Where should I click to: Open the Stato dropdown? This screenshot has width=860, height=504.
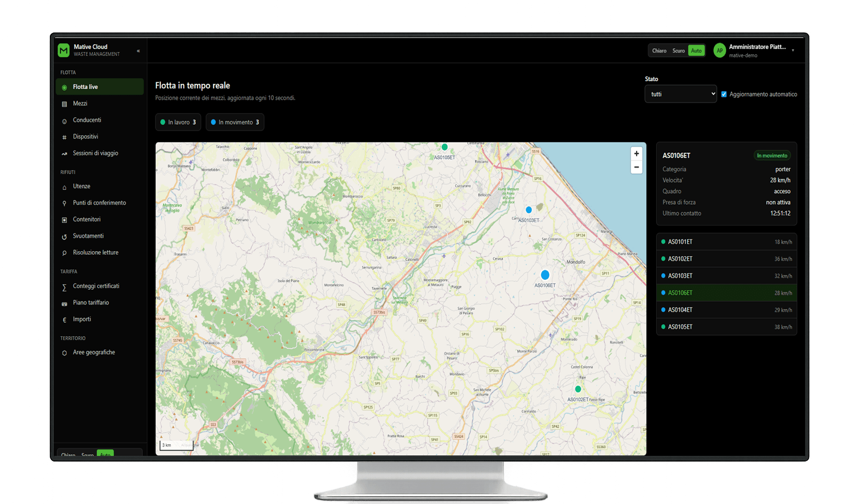[x=680, y=94]
